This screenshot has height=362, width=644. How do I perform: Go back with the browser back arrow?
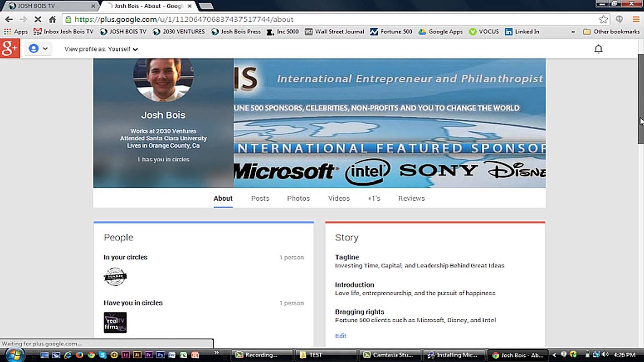coord(9,19)
